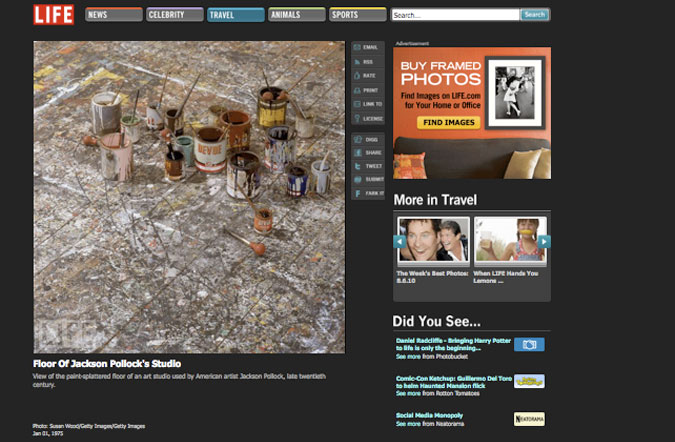Click the Search button
This screenshot has height=442, width=675.
pos(535,15)
